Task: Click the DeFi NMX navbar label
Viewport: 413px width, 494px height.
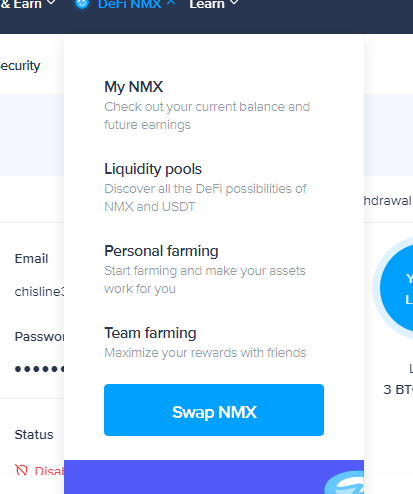Action: pos(130,4)
